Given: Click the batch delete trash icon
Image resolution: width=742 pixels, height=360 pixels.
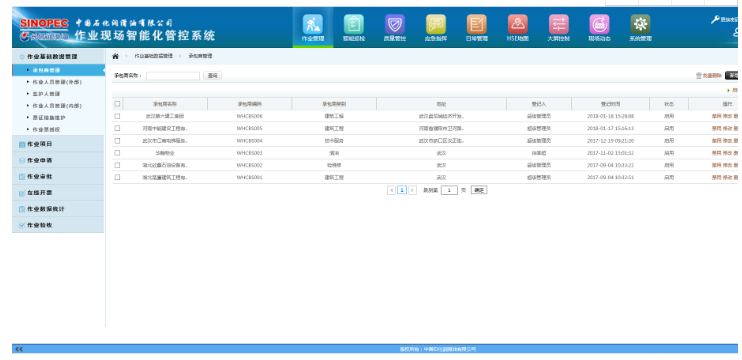Looking at the screenshot, I should (x=698, y=76).
